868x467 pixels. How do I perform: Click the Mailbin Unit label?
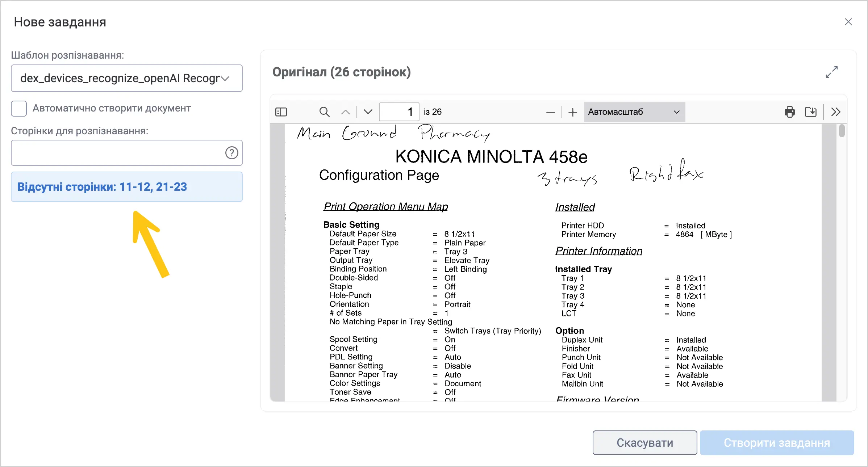tap(583, 384)
